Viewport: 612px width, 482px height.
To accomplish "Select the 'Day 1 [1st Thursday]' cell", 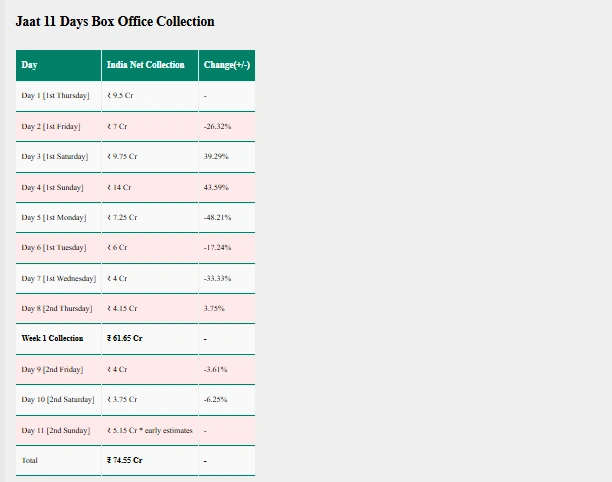I will [x=59, y=96].
